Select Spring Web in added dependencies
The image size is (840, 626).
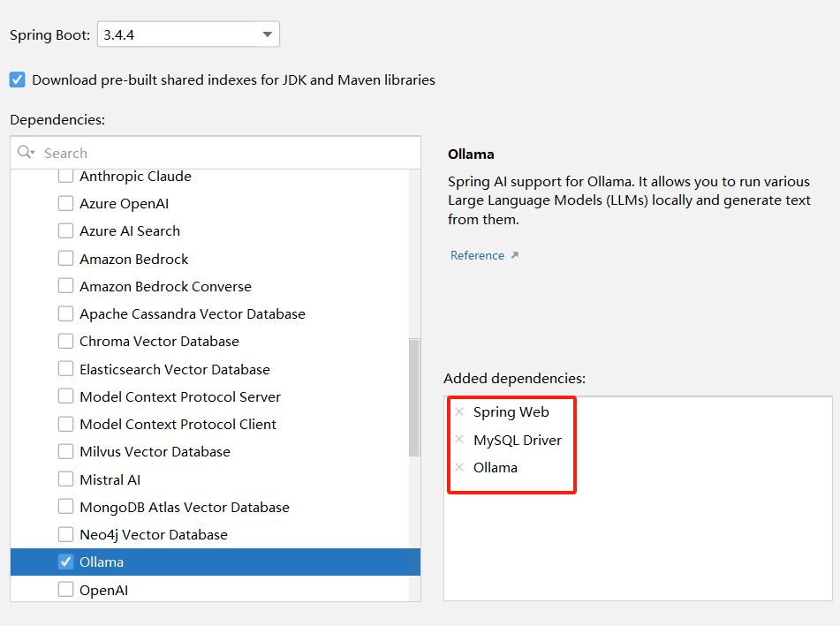coord(511,412)
